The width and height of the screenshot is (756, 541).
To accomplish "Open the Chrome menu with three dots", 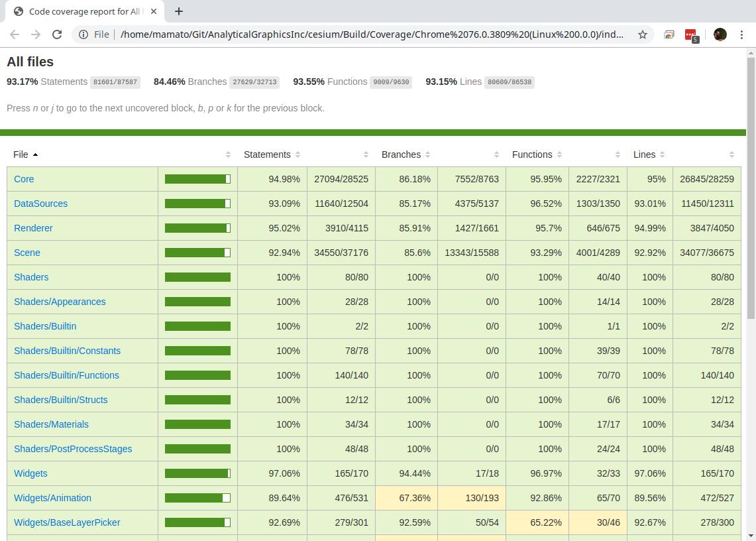I will [743, 34].
